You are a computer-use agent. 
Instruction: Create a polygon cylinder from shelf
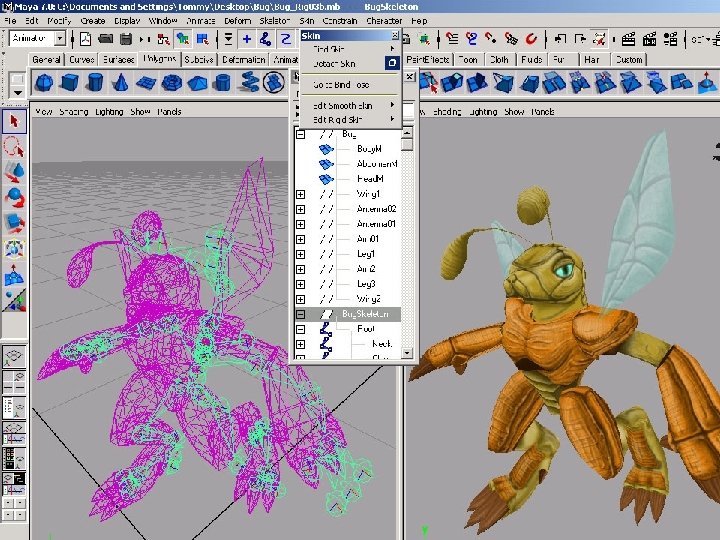point(95,83)
